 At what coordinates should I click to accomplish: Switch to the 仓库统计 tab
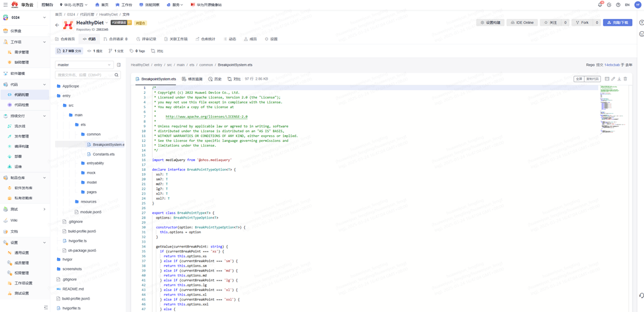205,39
